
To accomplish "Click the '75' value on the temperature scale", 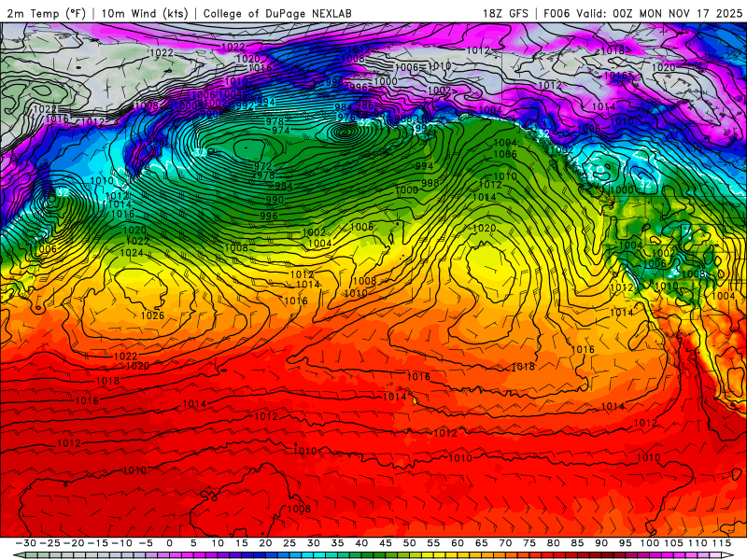I will [x=529, y=543].
